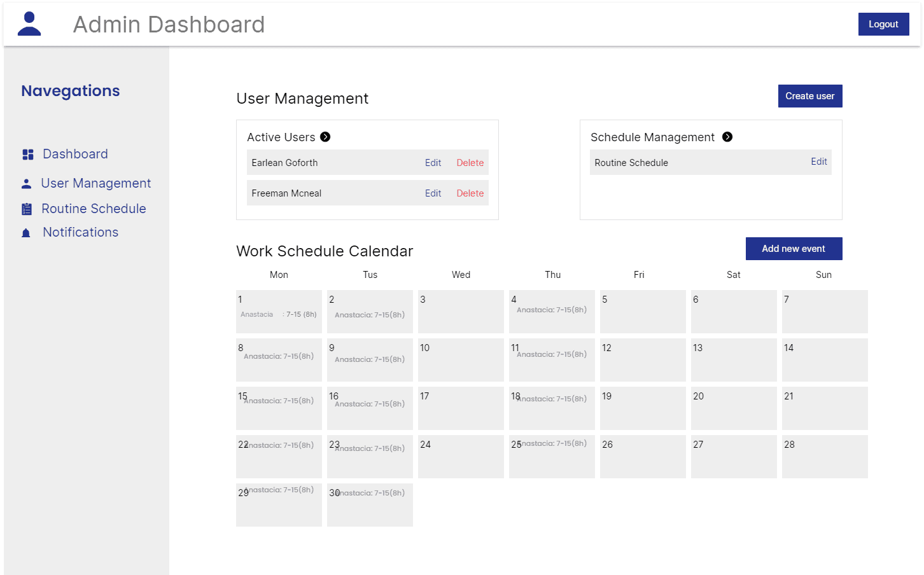Select the Routine Schedule clipboard icon
This screenshot has width=924, height=575.
pyautogui.click(x=25, y=208)
